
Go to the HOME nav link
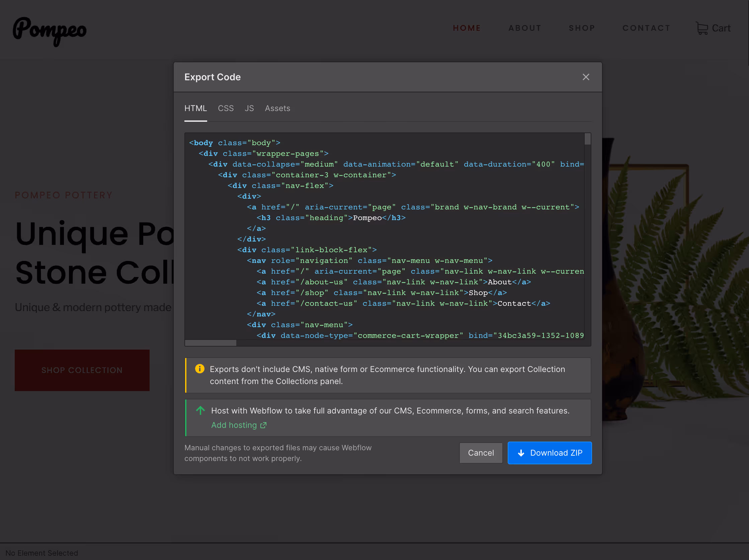[467, 28]
